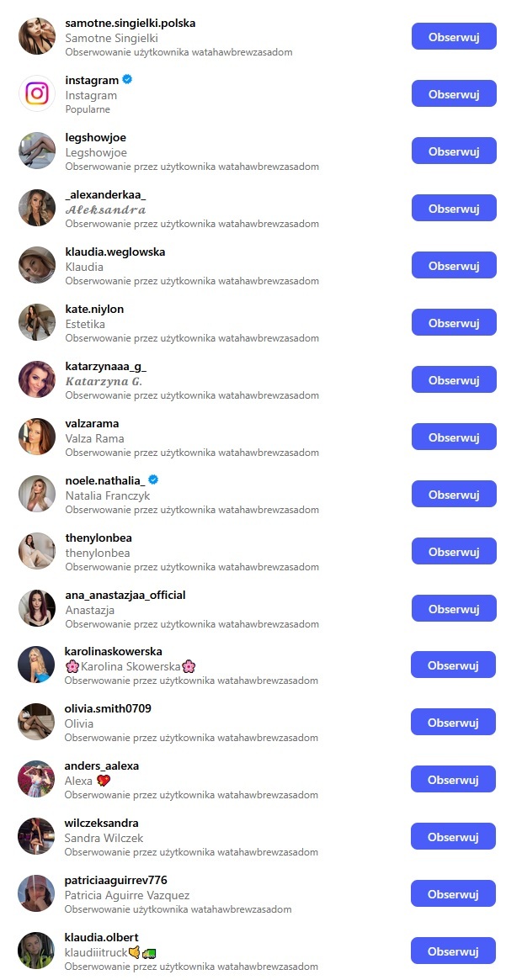Open karolinaskowerska profile picture
Image resolution: width=522 pixels, height=980 pixels.
coord(36,665)
